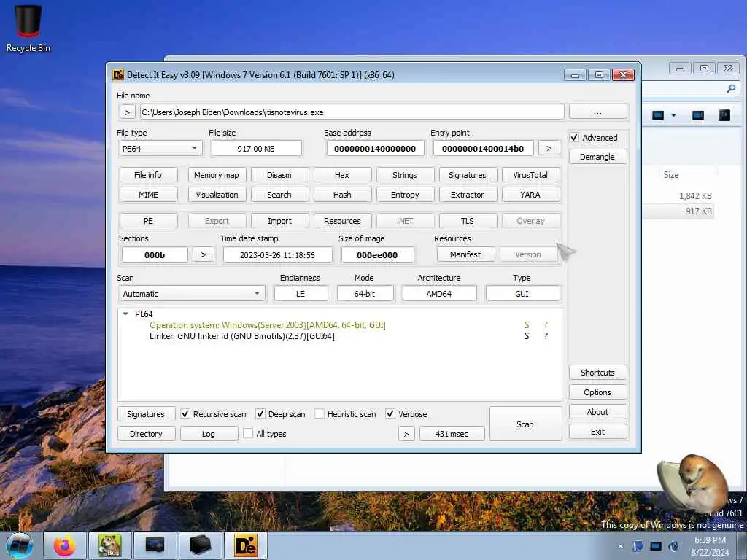The width and height of the screenshot is (747, 560).
Task: Click the Demangle button
Action: click(597, 157)
